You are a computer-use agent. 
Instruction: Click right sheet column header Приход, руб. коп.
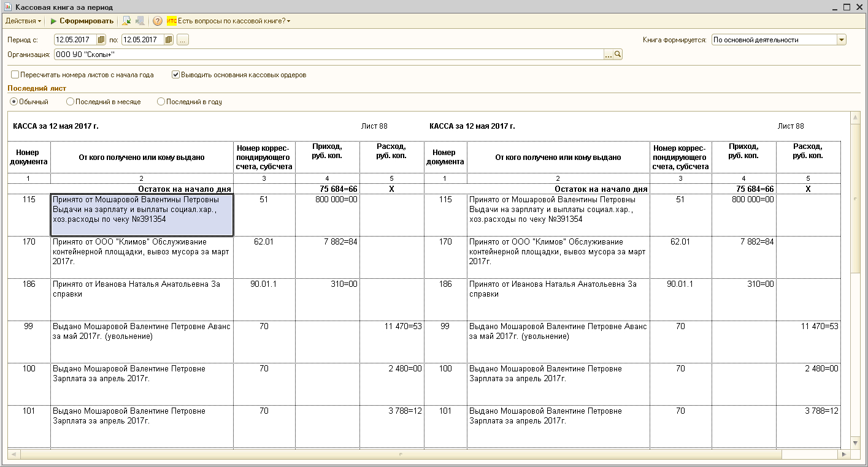743,151
